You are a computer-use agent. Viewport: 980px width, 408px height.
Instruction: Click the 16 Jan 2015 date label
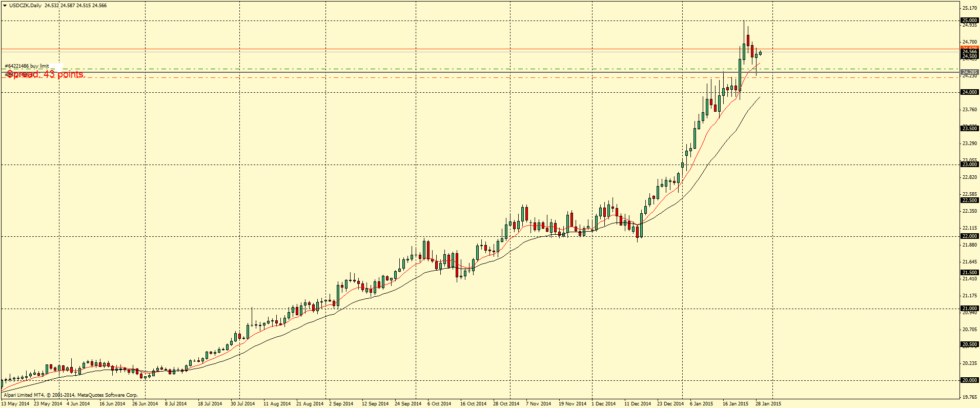736,404
